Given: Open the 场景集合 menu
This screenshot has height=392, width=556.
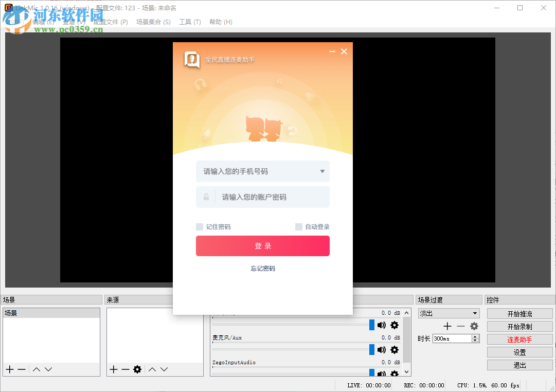Looking at the screenshot, I should pos(153,22).
